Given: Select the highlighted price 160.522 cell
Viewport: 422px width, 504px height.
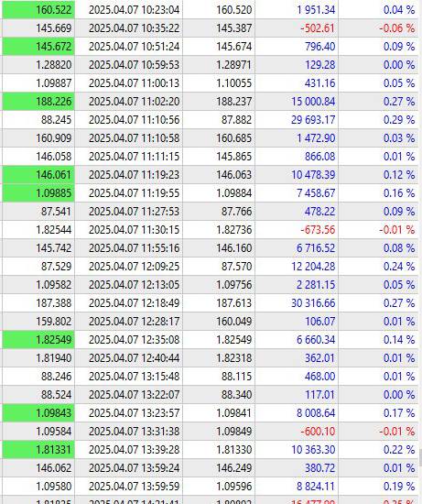Looking at the screenshot, I should [x=38, y=10].
